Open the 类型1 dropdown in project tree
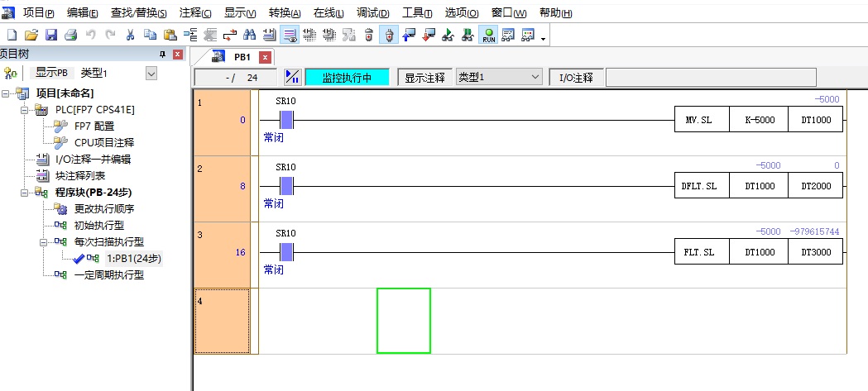Image resolution: width=868 pixels, height=391 pixels. (151, 74)
